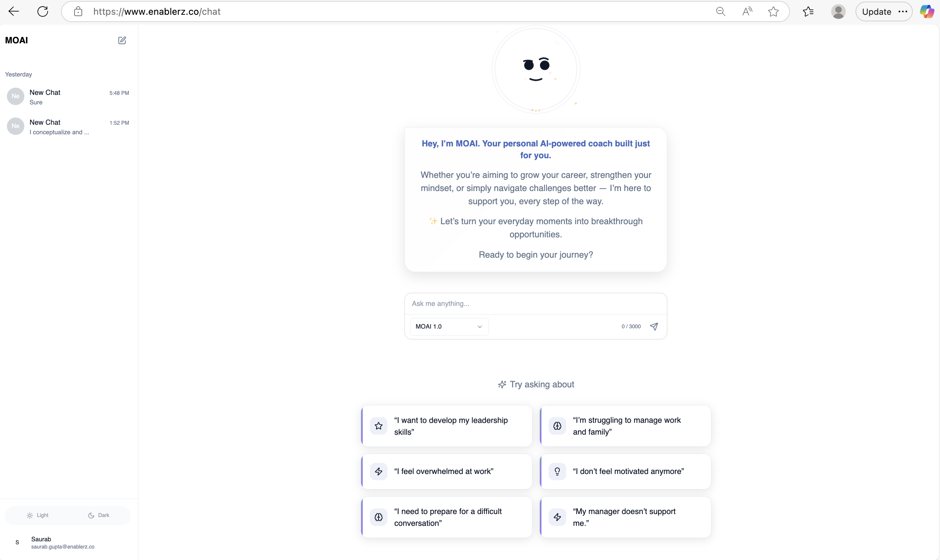Click the browser refresh icon

[43, 12]
